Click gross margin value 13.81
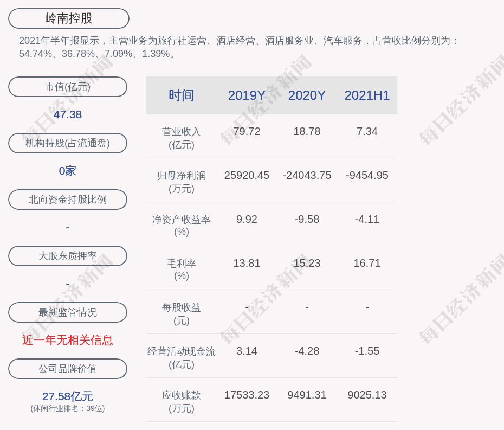 (x=247, y=263)
